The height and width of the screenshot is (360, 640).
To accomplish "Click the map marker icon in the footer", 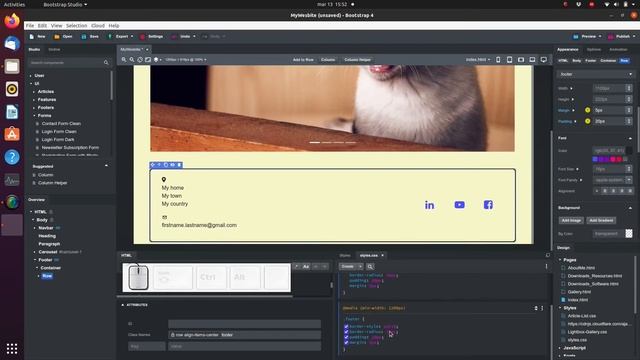I will 164,180.
